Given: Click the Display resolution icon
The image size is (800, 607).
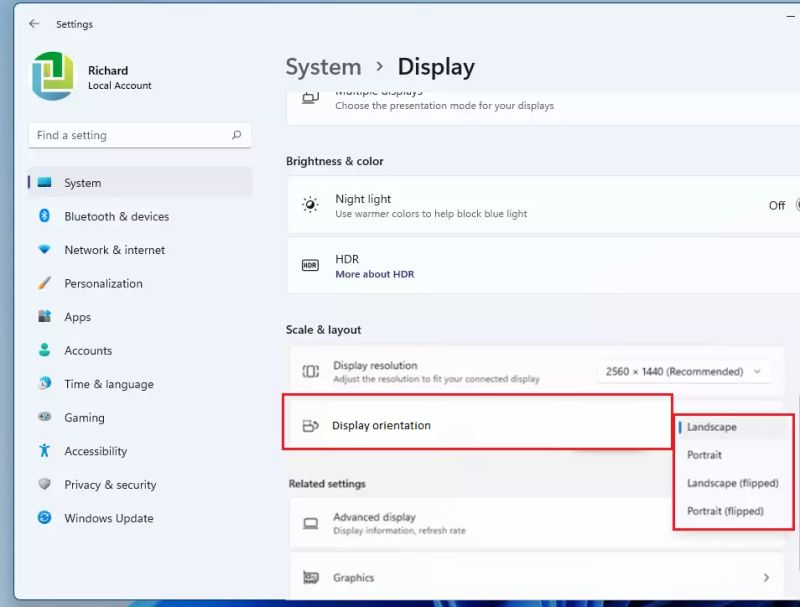Looking at the screenshot, I should click(x=311, y=371).
